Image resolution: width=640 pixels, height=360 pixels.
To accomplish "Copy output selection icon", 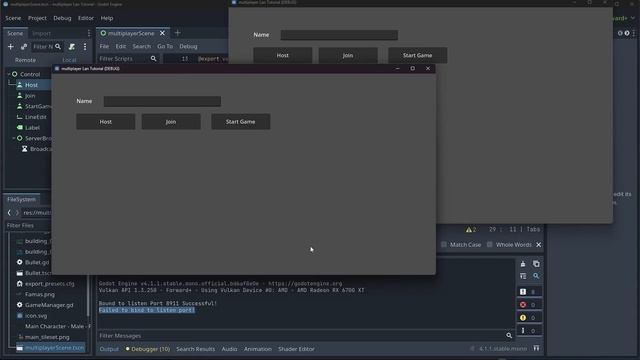I will point(536,264).
